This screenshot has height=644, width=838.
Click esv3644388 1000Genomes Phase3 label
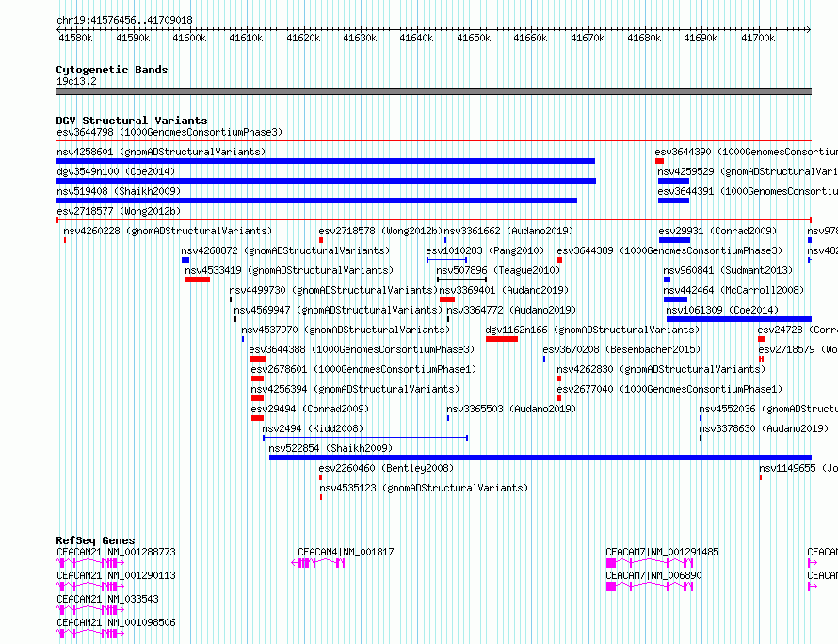coord(362,349)
